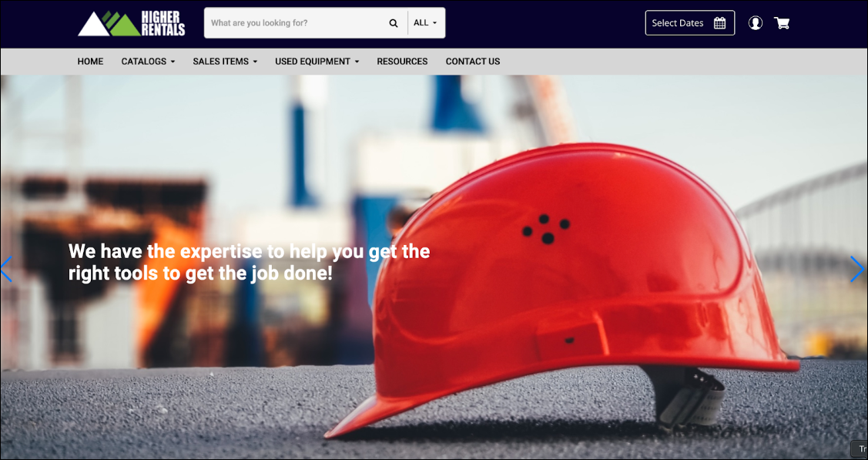Click the Higher Rentals mountain logo

(109, 23)
